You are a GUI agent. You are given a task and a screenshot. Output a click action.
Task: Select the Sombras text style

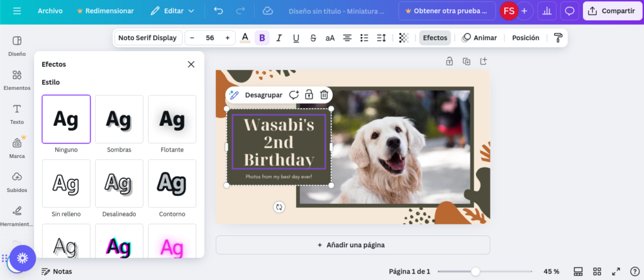(x=119, y=120)
